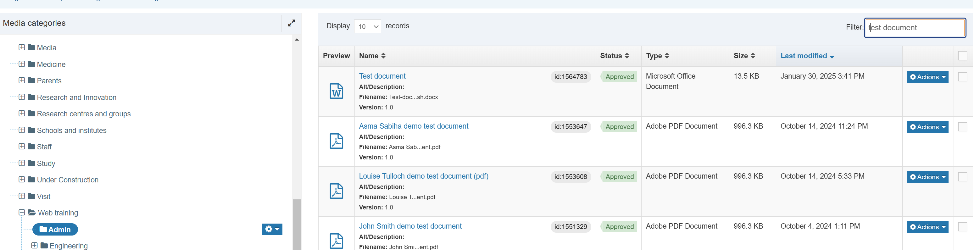Viewport: 980px width, 250px height.
Task: Expand the Research and Innovation folder
Action: pos(22,97)
